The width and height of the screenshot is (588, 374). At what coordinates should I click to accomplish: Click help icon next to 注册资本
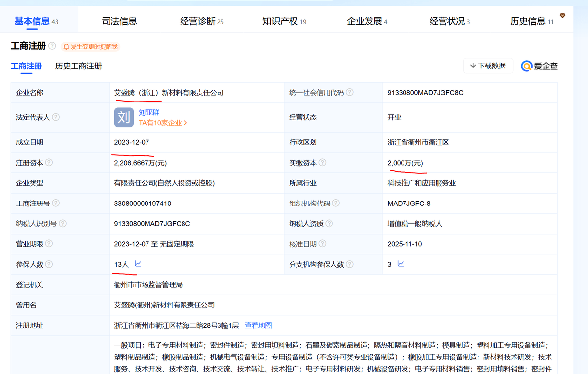click(49, 163)
